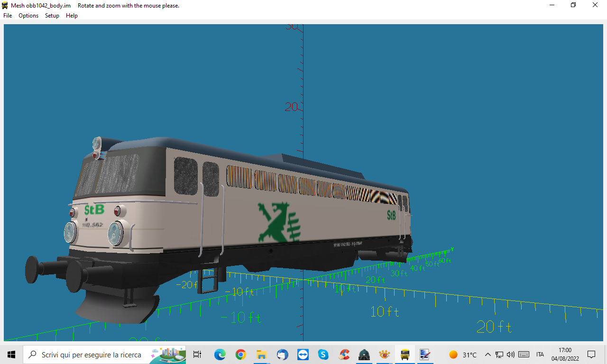
Task: Open the notification center icon
Action: [x=591, y=355]
